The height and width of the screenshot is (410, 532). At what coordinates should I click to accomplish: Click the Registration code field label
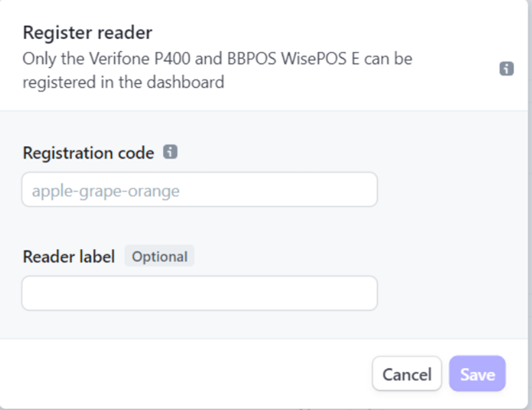88,153
